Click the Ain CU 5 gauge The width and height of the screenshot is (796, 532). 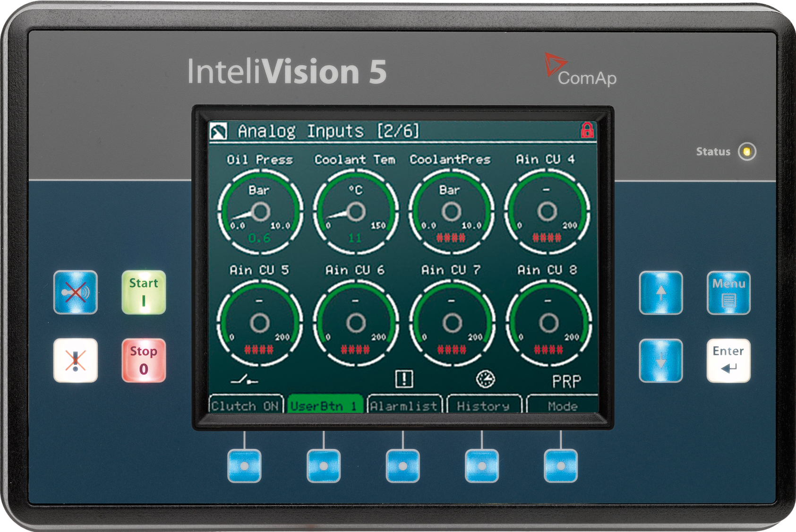260,323
